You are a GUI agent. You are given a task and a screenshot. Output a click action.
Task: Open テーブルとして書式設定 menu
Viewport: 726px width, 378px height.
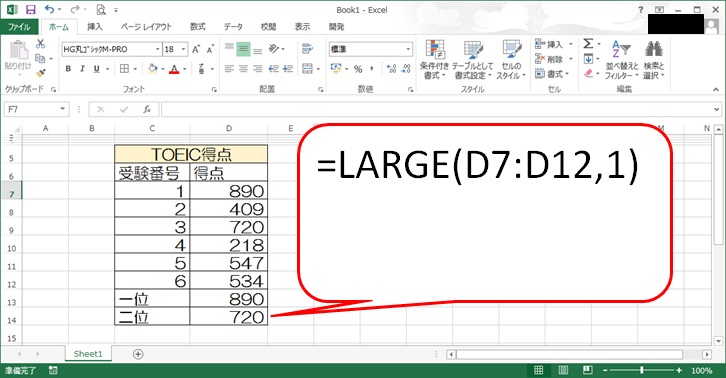tap(472, 59)
